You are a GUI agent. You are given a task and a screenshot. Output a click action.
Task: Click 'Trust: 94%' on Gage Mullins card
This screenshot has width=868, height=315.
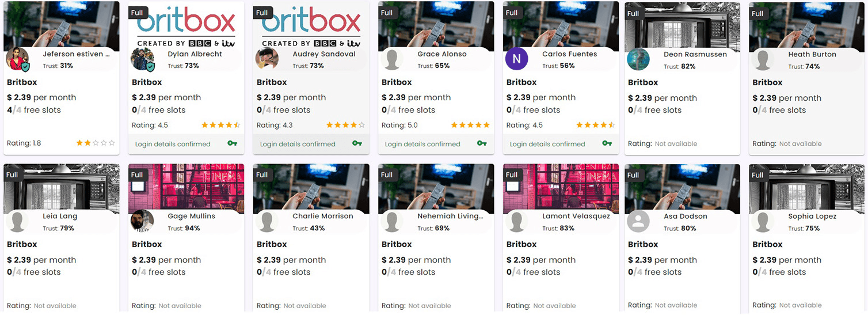(184, 228)
